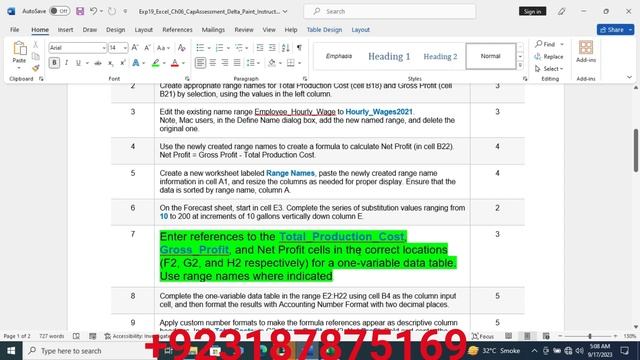
Task: Open the Mailings tab
Action: point(213,29)
